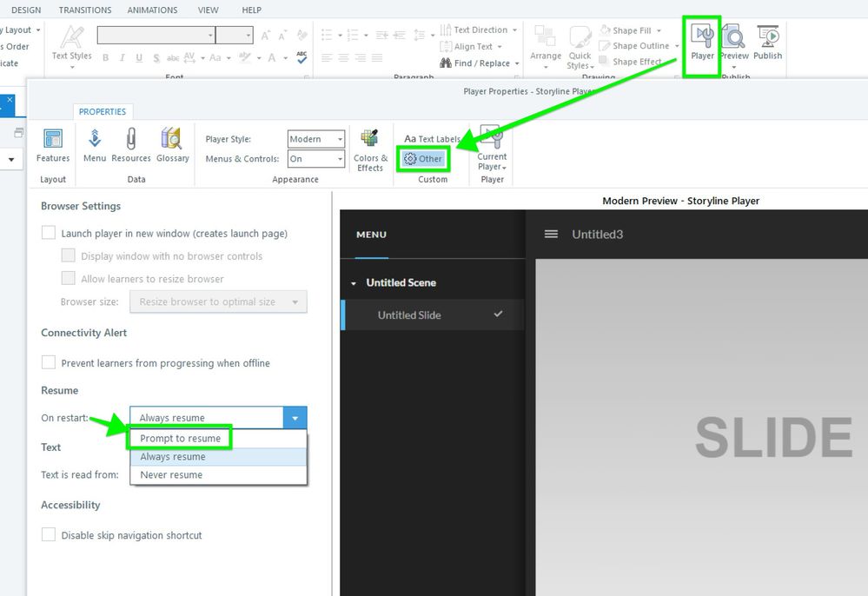868x596 pixels.
Task: Click the preview SLIDE area
Action: (x=701, y=427)
